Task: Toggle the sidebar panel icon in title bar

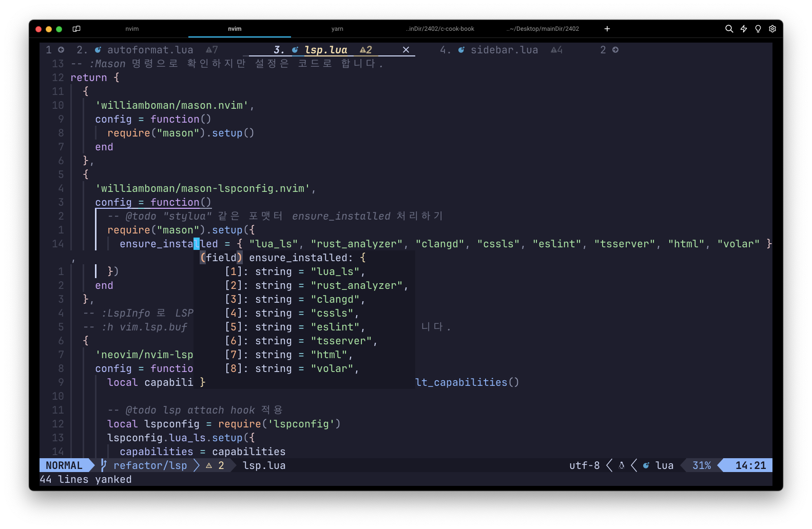Action: [76, 29]
